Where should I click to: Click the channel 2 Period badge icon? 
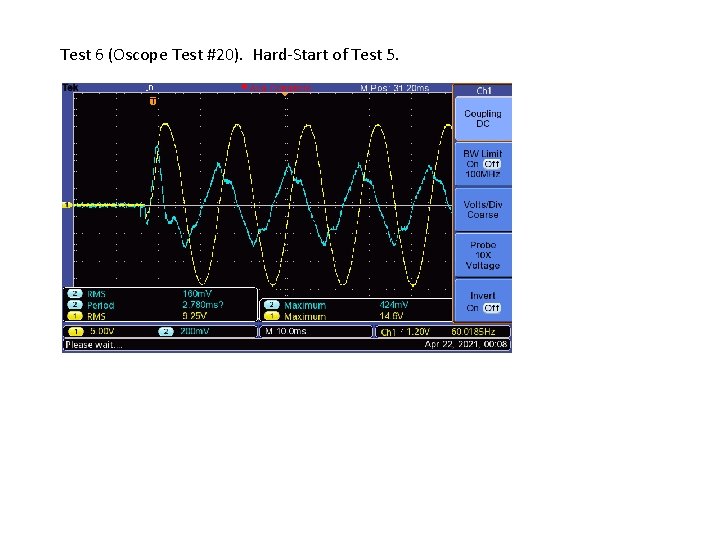pyautogui.click(x=74, y=305)
